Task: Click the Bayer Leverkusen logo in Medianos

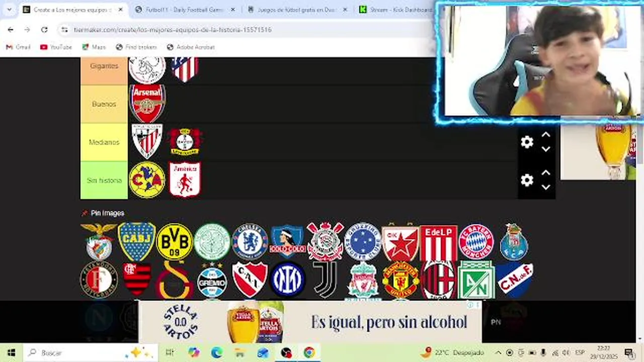Action: tap(185, 142)
